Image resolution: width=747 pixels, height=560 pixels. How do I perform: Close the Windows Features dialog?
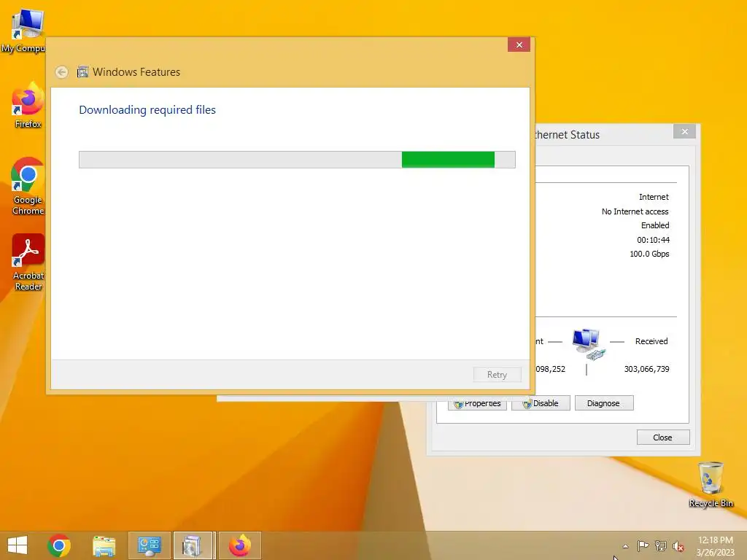pos(519,44)
